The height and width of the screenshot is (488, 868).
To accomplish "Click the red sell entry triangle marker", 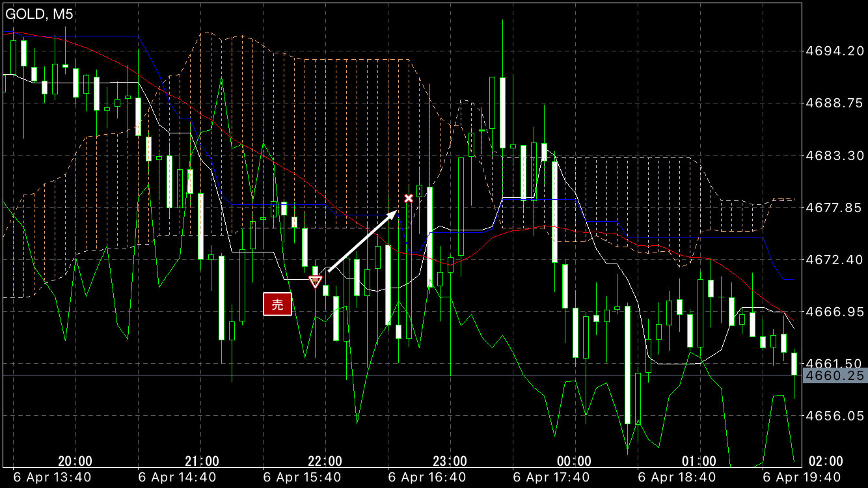I will pyautogui.click(x=315, y=282).
